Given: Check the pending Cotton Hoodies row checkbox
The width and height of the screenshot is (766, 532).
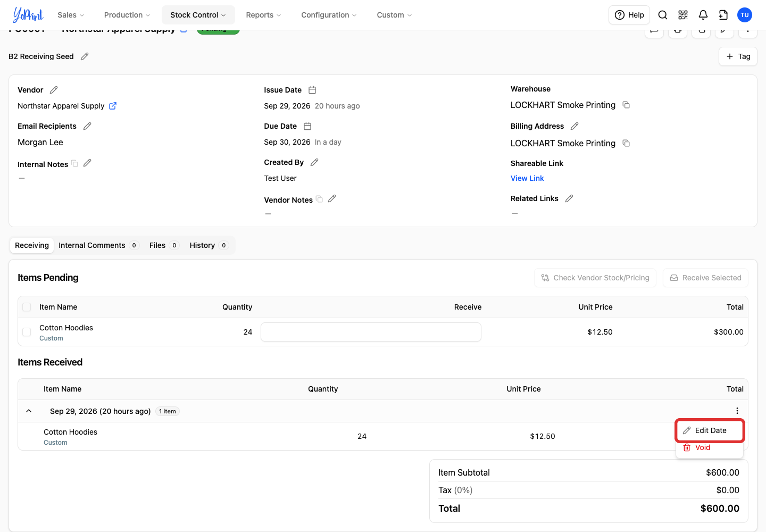Looking at the screenshot, I should pos(27,332).
